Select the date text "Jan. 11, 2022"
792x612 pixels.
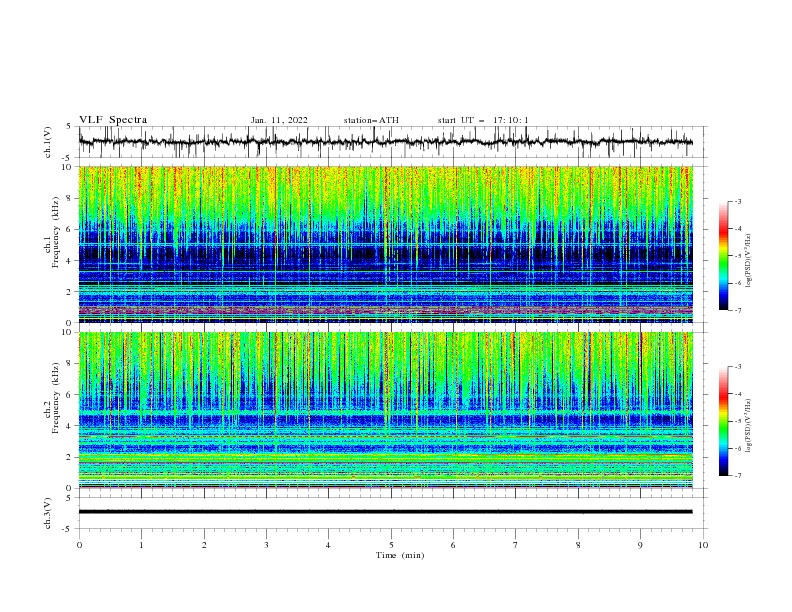(x=279, y=120)
